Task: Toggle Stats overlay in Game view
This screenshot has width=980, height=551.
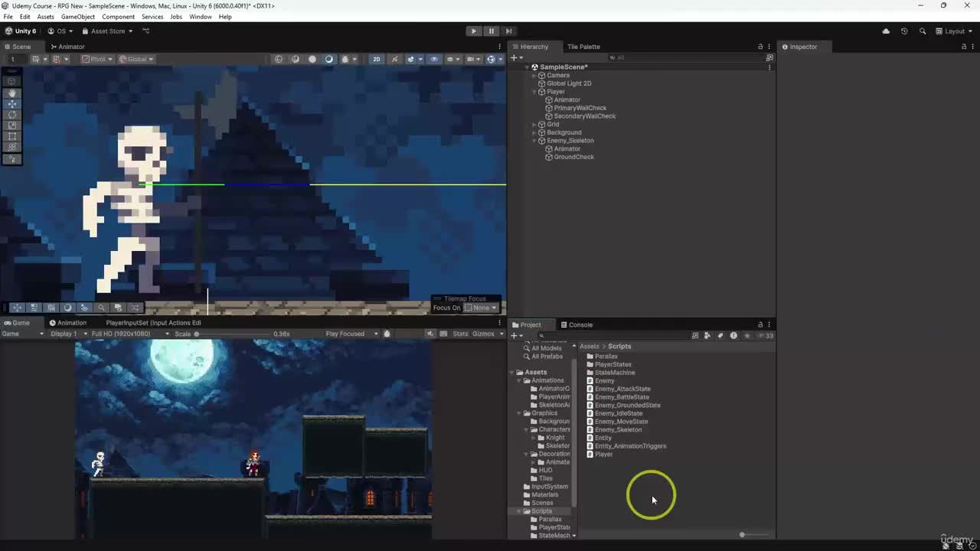Action: 460,334
